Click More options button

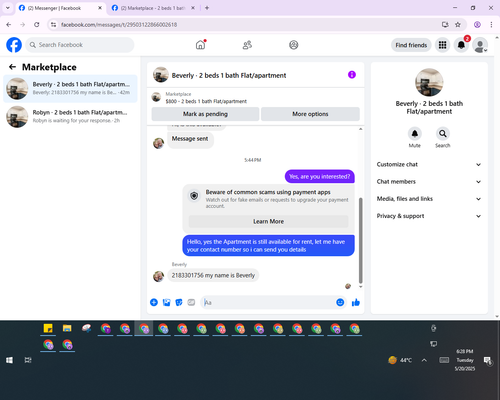(310, 114)
